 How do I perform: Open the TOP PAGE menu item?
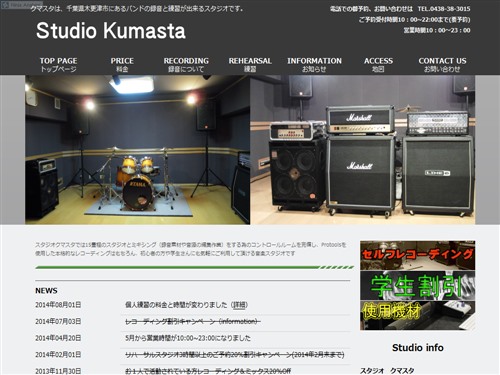[x=58, y=65]
